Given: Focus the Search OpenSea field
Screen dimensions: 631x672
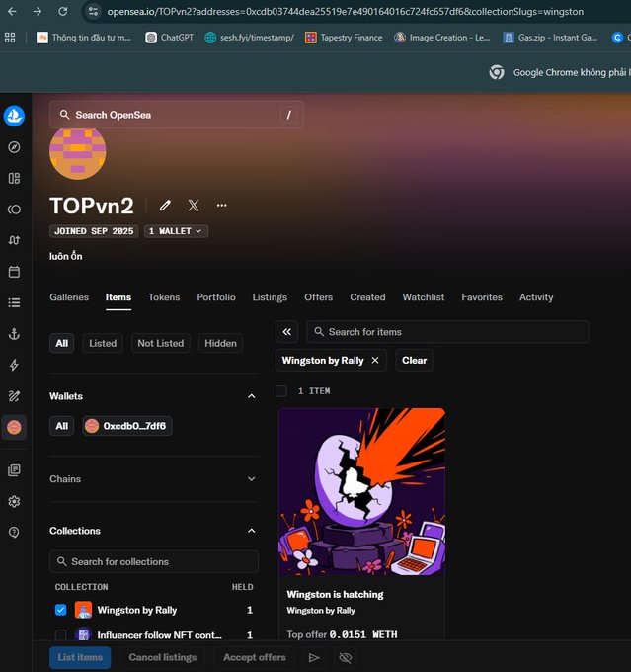Looking at the screenshot, I should pos(177,115).
